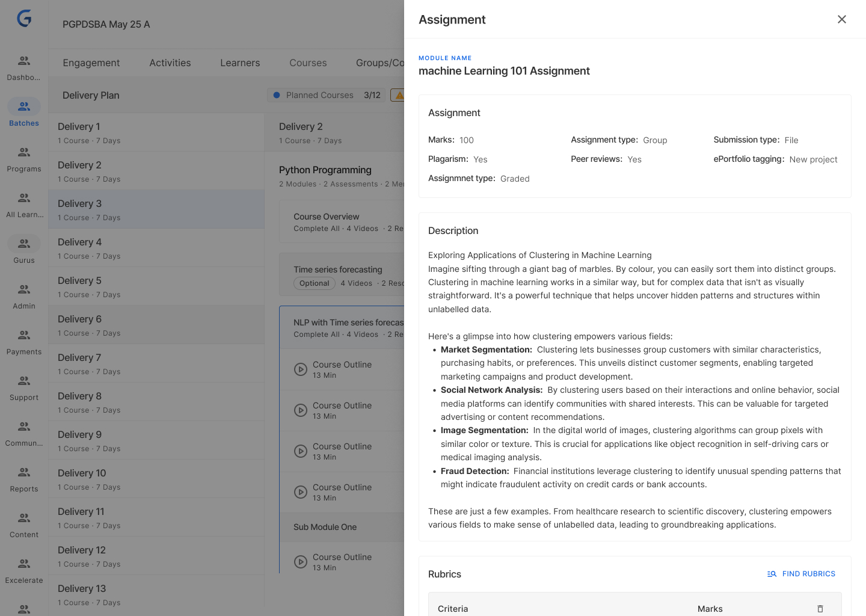The height and width of the screenshot is (616, 866).
Task: Click machine Learning 101 Assignment title
Action: (x=504, y=71)
